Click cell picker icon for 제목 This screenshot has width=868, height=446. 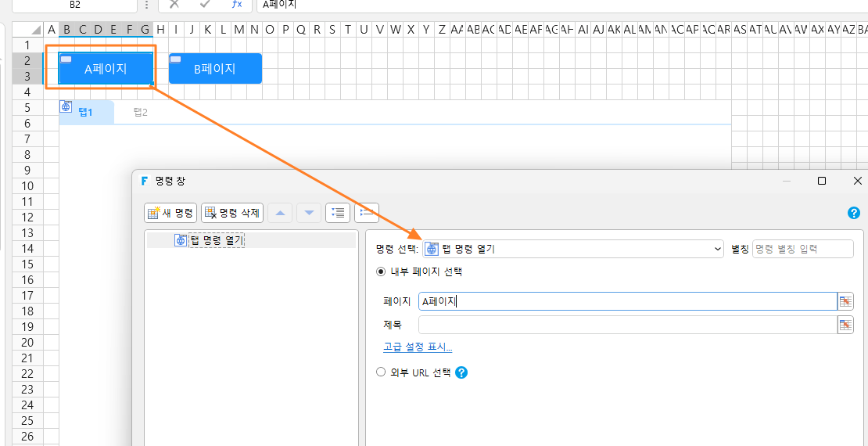(x=845, y=326)
